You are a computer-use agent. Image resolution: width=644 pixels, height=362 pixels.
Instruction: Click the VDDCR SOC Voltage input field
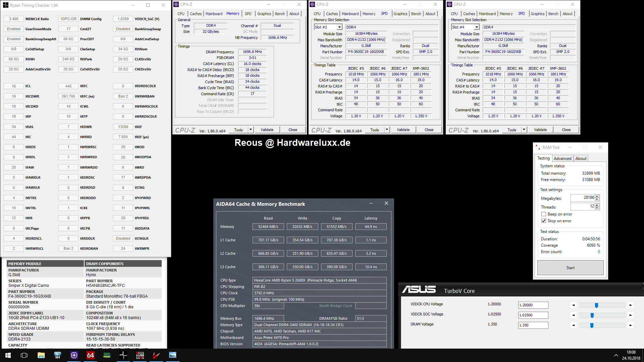(x=533, y=315)
